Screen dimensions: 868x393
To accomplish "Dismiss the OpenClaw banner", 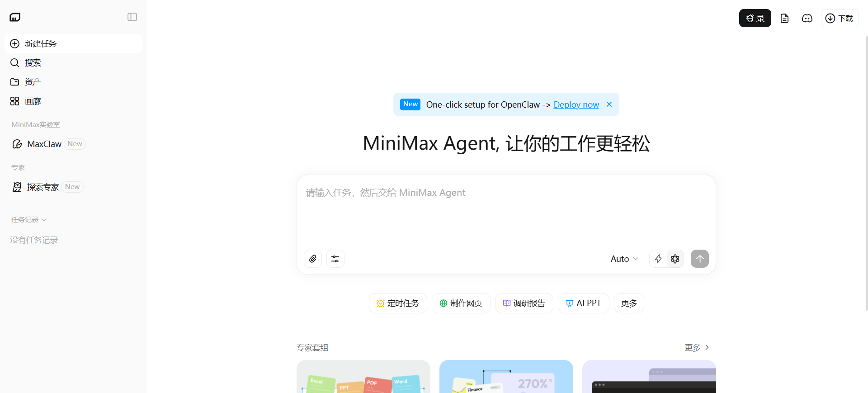I will coord(609,104).
